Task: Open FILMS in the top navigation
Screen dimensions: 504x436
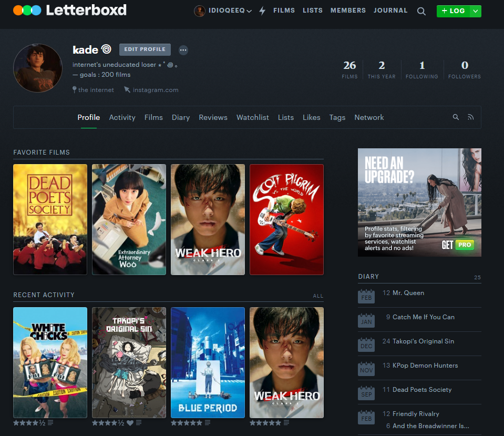Action: [x=284, y=11]
